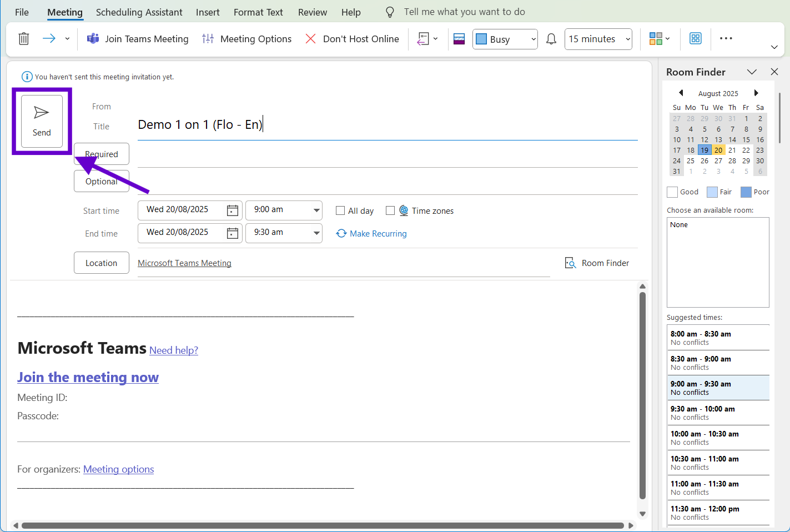The height and width of the screenshot is (532, 790).
Task: Close the Room Finder pane
Action: point(774,72)
